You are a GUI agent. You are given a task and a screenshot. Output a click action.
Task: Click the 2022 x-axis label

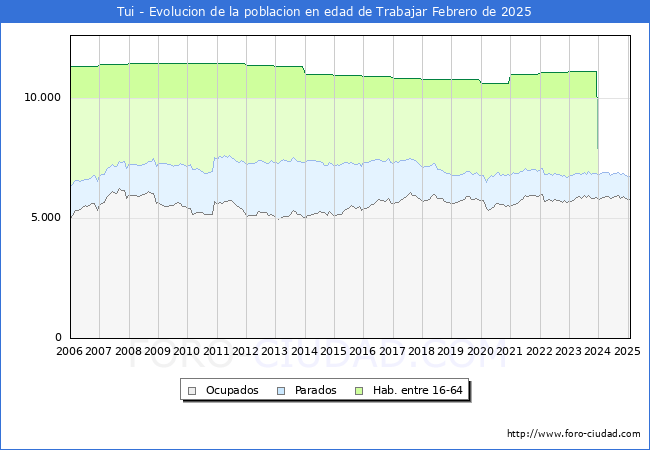coord(540,351)
